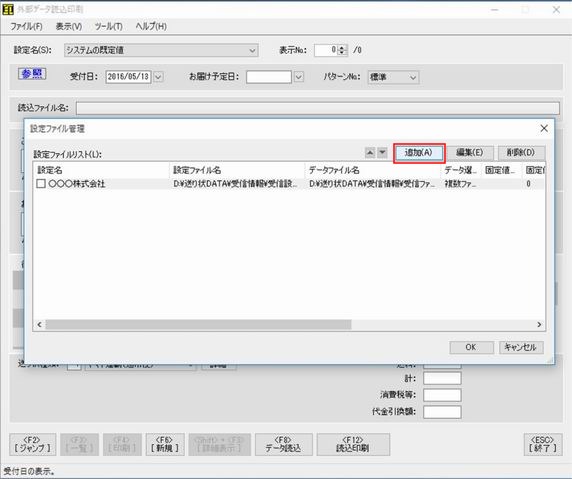
Task: Click the scrollbar left arrow in file list
Action: click(x=39, y=324)
